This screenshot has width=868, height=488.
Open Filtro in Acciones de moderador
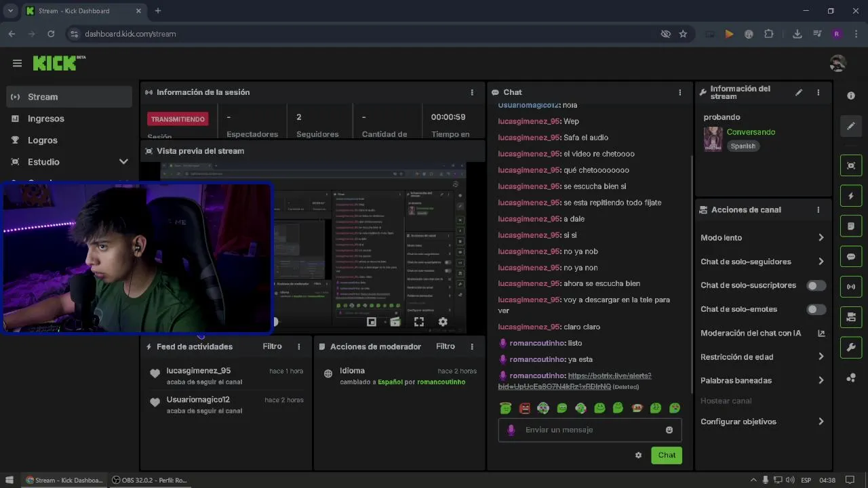[446, 346]
